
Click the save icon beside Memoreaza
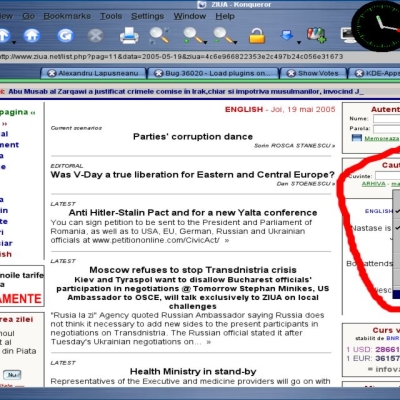click(357, 138)
